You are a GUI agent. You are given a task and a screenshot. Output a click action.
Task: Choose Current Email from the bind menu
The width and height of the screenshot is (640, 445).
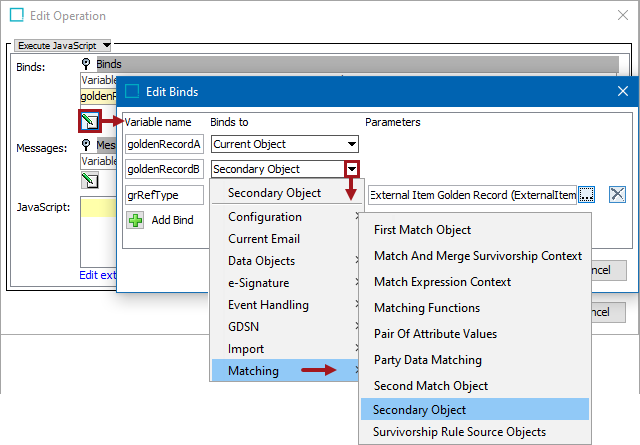coord(263,239)
